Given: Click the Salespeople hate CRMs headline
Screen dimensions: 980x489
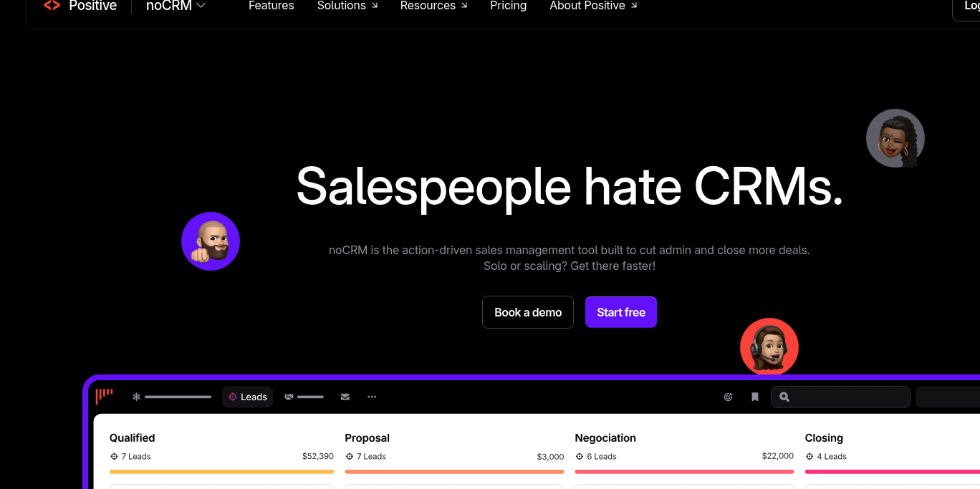Looking at the screenshot, I should click(570, 186).
